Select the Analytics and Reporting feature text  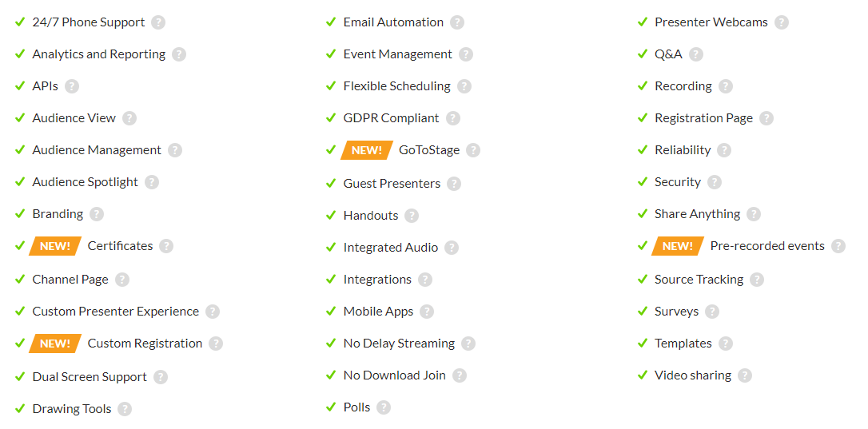click(98, 54)
